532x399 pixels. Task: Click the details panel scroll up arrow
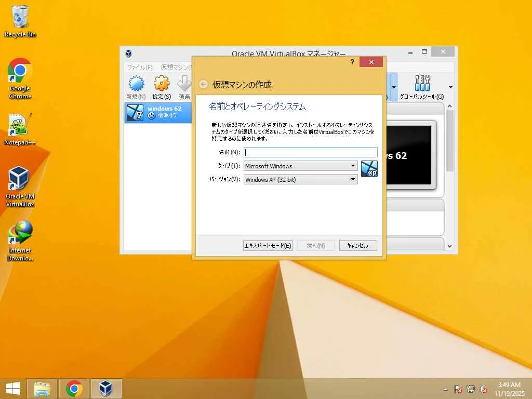pyautogui.click(x=449, y=106)
